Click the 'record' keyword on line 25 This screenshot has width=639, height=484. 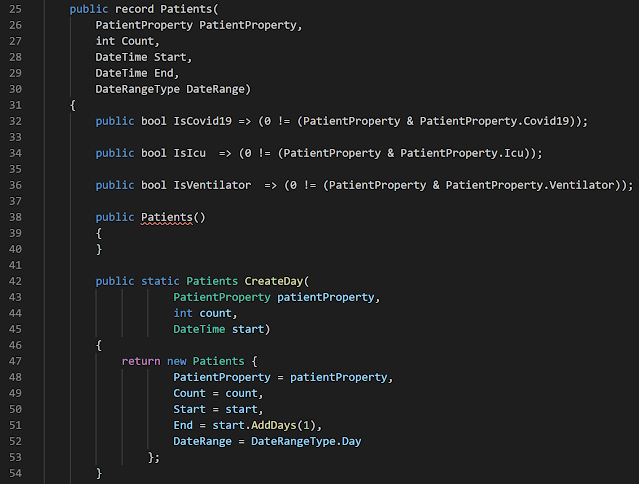[134, 9]
